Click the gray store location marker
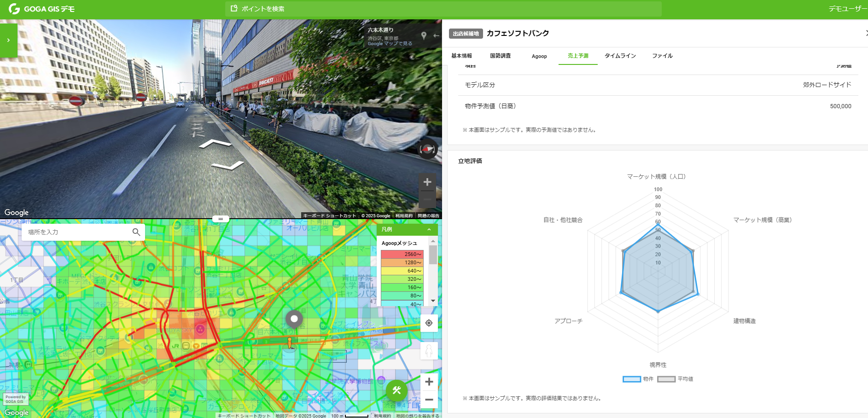868x418 pixels. click(294, 319)
